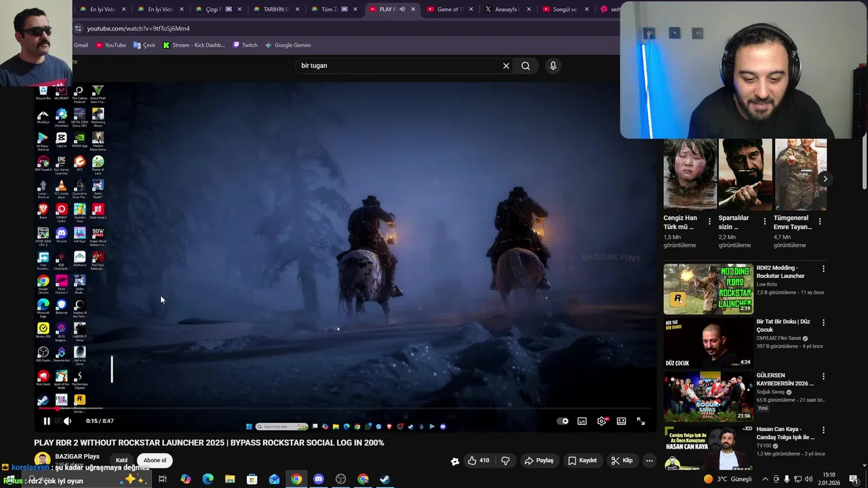Dislike the video
This screenshot has height=488, width=868.
pos(505,460)
